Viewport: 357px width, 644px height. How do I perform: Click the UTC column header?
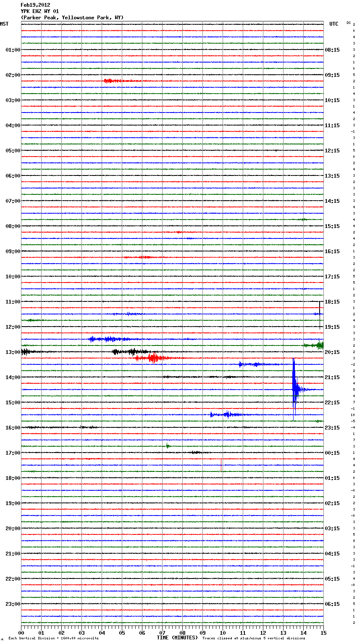tap(334, 24)
